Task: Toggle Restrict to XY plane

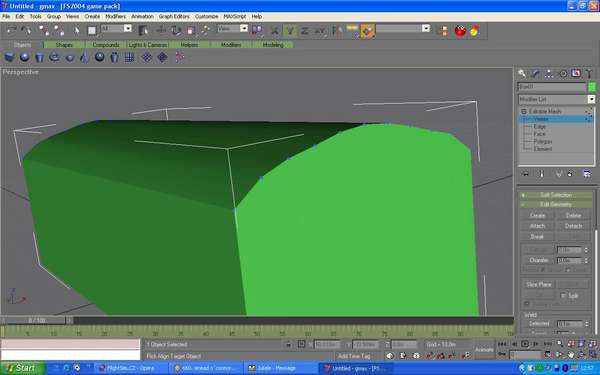Action: pyautogui.click(x=320, y=30)
